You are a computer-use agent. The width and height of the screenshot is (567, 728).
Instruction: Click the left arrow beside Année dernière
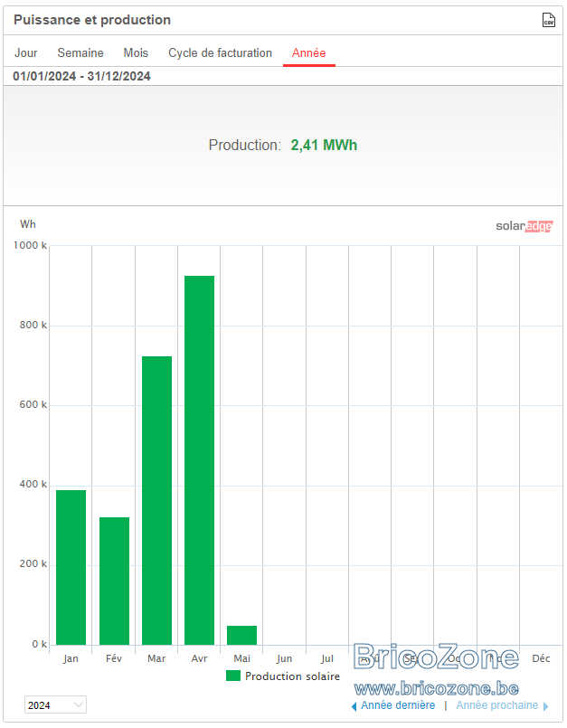tap(354, 706)
